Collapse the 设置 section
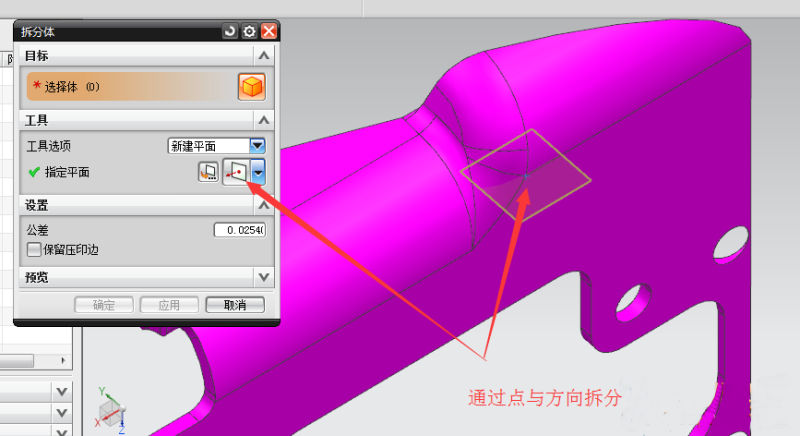This screenshot has height=436, width=800. (263, 205)
